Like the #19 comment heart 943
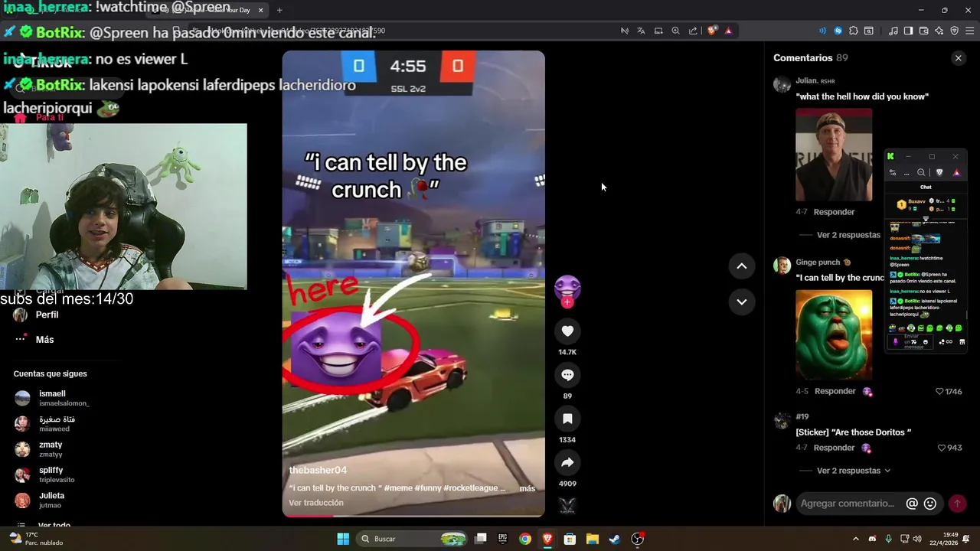Viewport: 980px width, 551px height. [942, 448]
